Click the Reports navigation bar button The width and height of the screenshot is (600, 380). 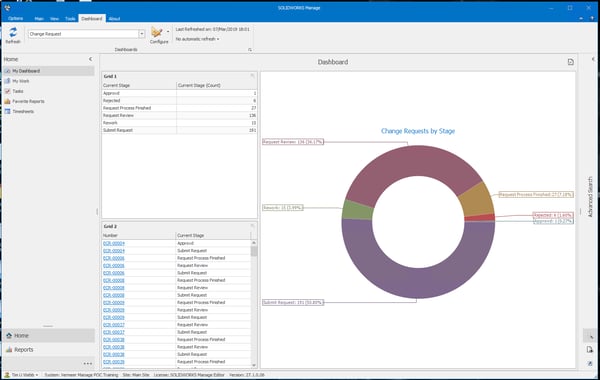pyautogui.click(x=49, y=350)
